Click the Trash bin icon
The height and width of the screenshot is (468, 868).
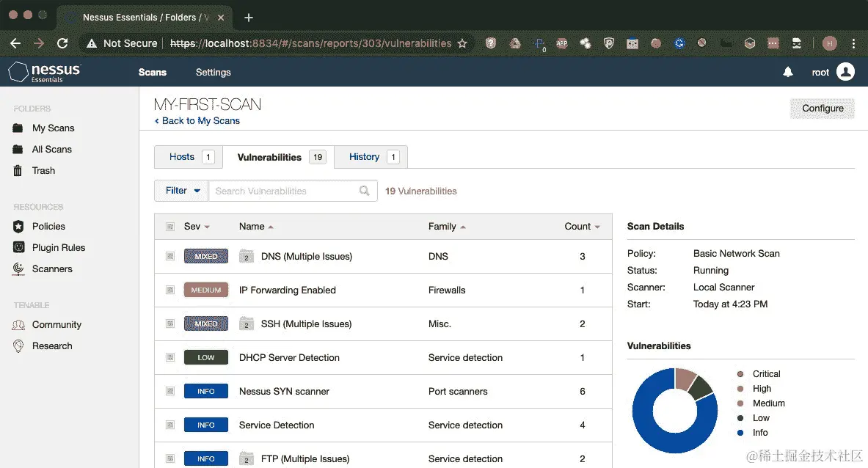[x=18, y=170]
